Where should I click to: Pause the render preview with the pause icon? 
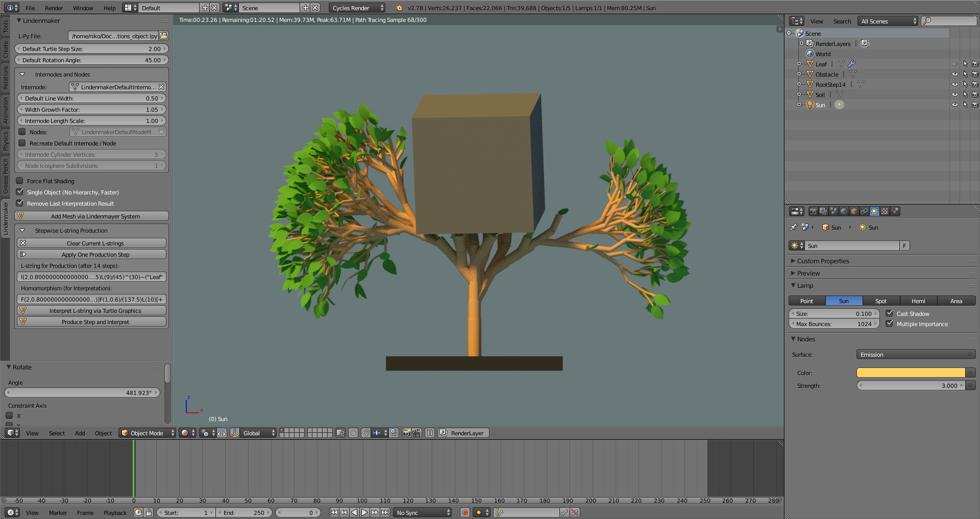tap(430, 433)
